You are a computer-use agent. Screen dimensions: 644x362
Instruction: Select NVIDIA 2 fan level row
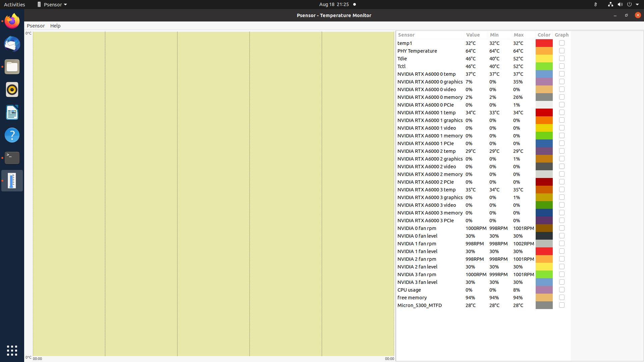coord(483,266)
